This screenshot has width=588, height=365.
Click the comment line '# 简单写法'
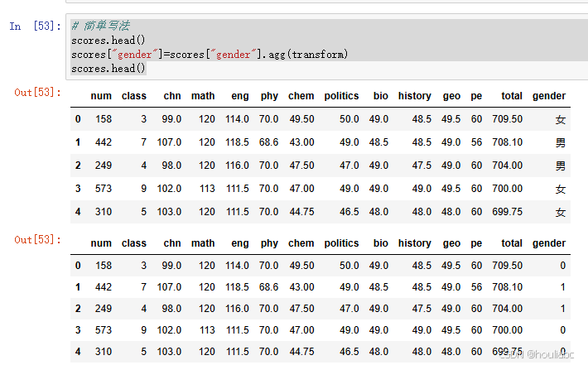pos(100,26)
